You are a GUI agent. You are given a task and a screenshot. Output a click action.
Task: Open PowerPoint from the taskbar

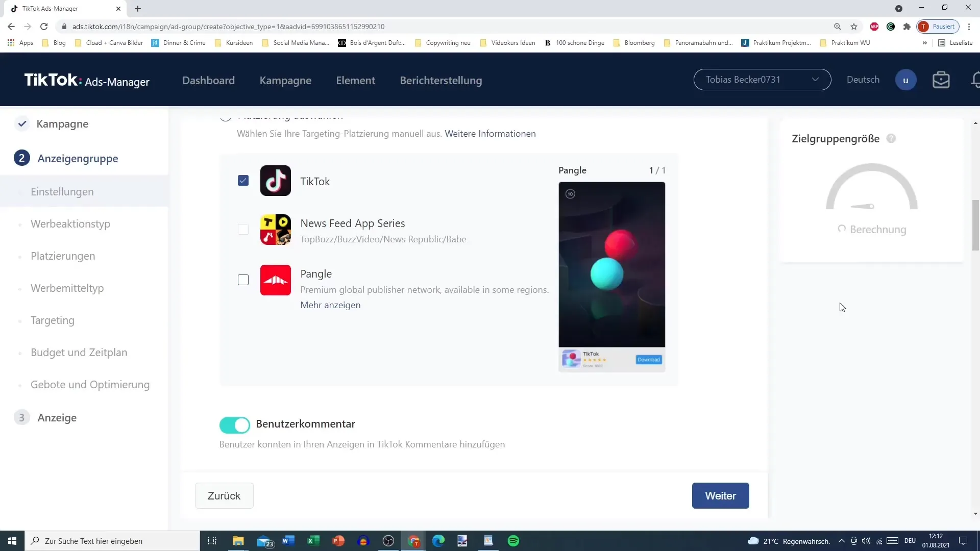pos(338,541)
